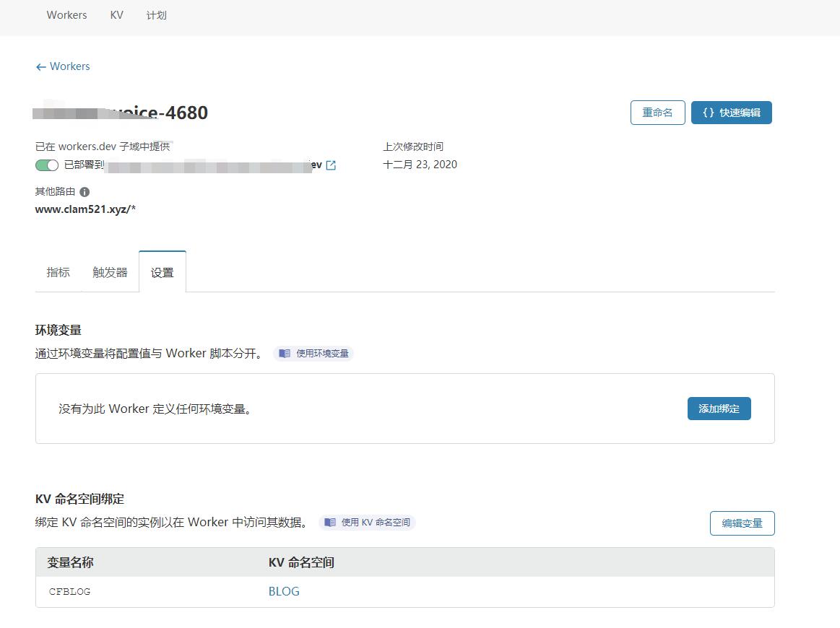Click the 快速编辑 button
Viewport: 840px width, 628px height.
(731, 113)
